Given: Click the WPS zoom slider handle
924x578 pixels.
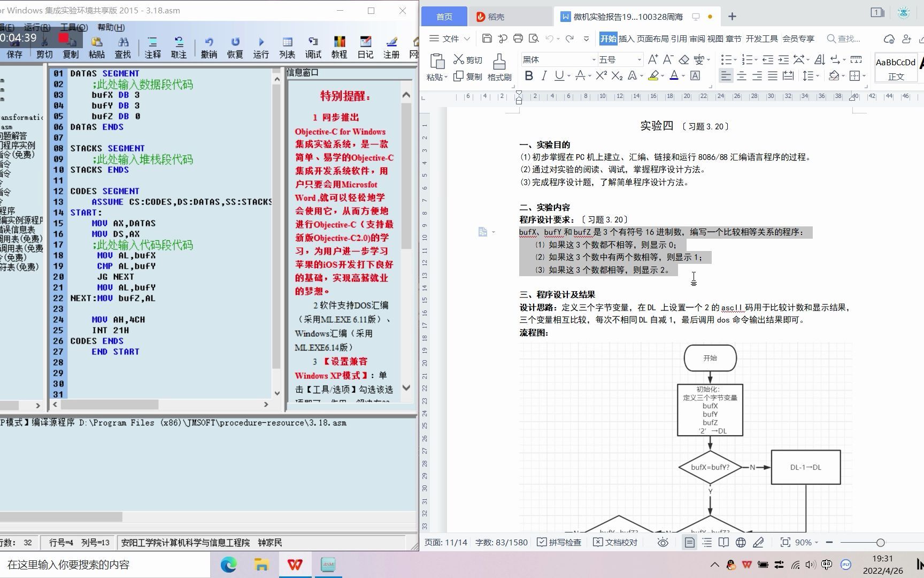Looking at the screenshot, I should (x=881, y=542).
